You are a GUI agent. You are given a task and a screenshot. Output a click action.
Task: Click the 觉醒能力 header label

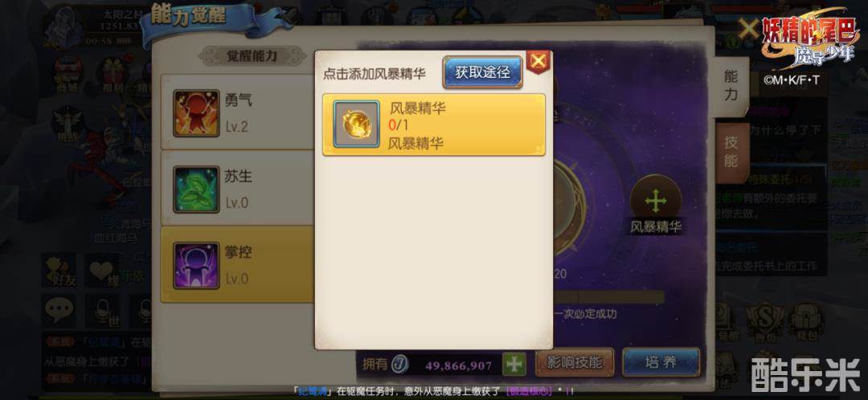252,56
